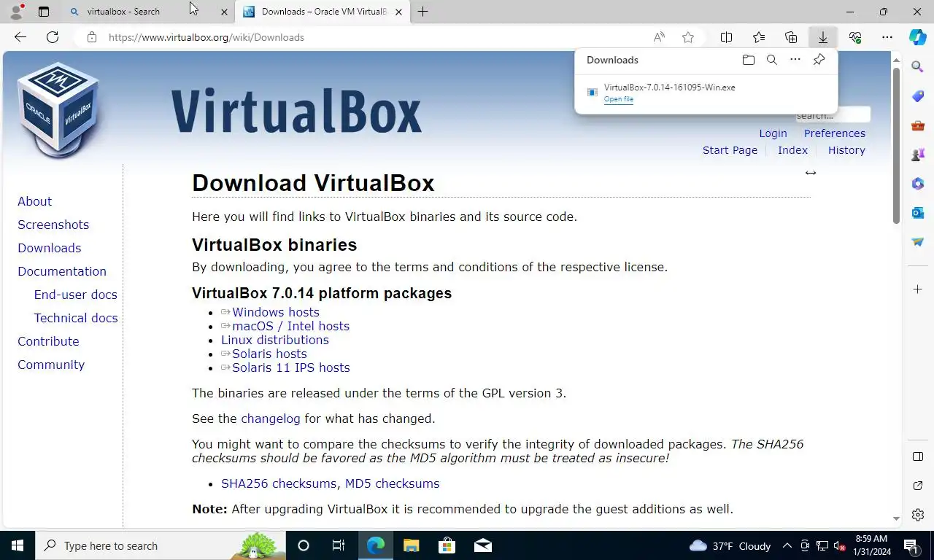The width and height of the screenshot is (934, 560).
Task: Add a new sidebar app
Action: (918, 289)
